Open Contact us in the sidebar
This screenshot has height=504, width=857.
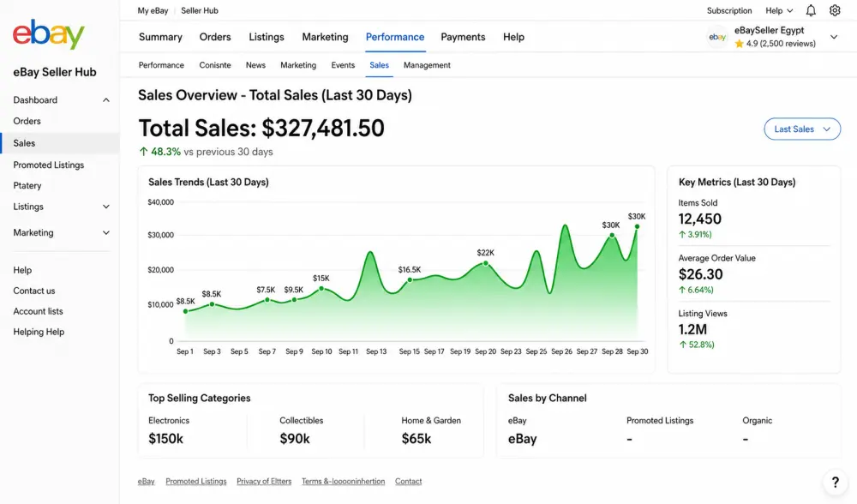pyautogui.click(x=34, y=291)
